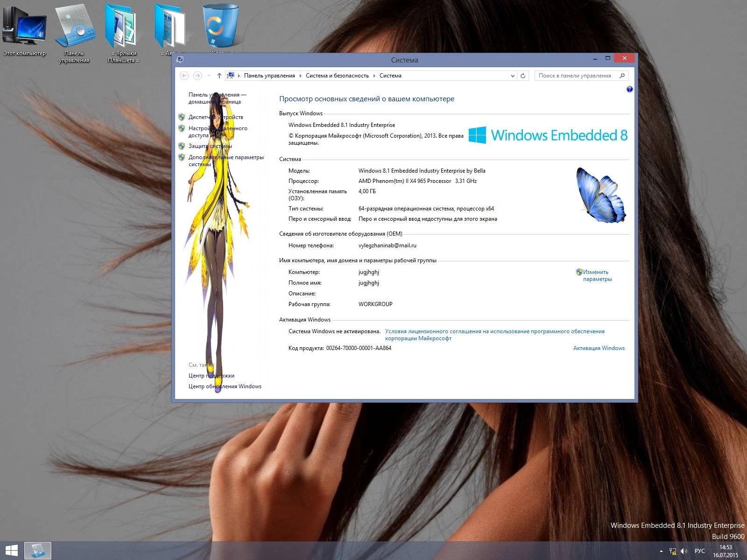The height and width of the screenshot is (560, 747).
Task: Click the Start button on the taskbar
Action: point(11,551)
